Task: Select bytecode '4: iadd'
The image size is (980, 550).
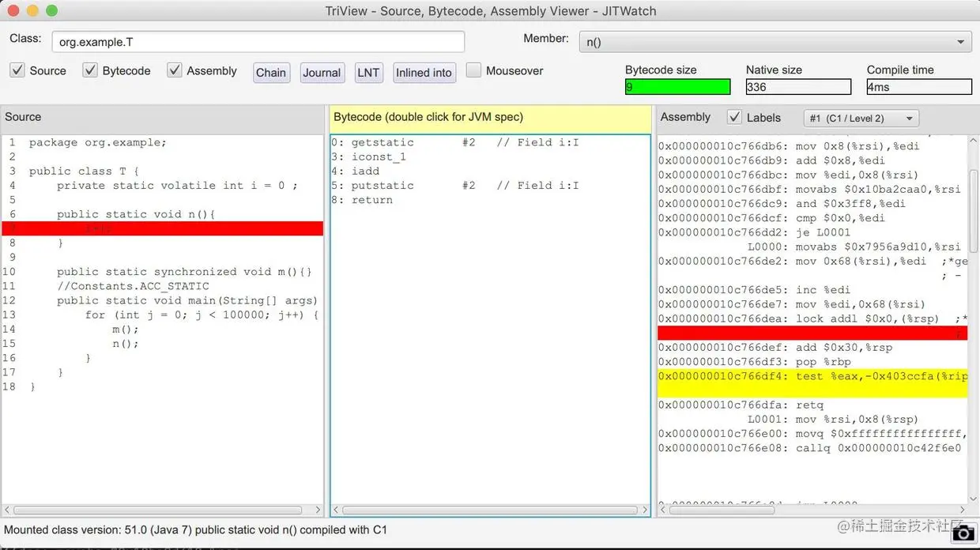Action: [x=355, y=171]
